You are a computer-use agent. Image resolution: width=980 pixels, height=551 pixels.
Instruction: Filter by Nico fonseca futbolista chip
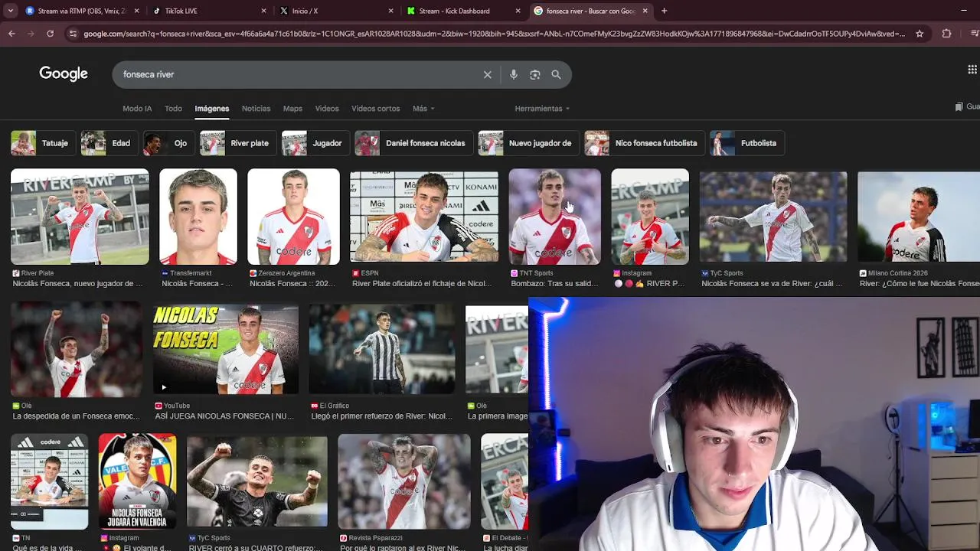[645, 143]
